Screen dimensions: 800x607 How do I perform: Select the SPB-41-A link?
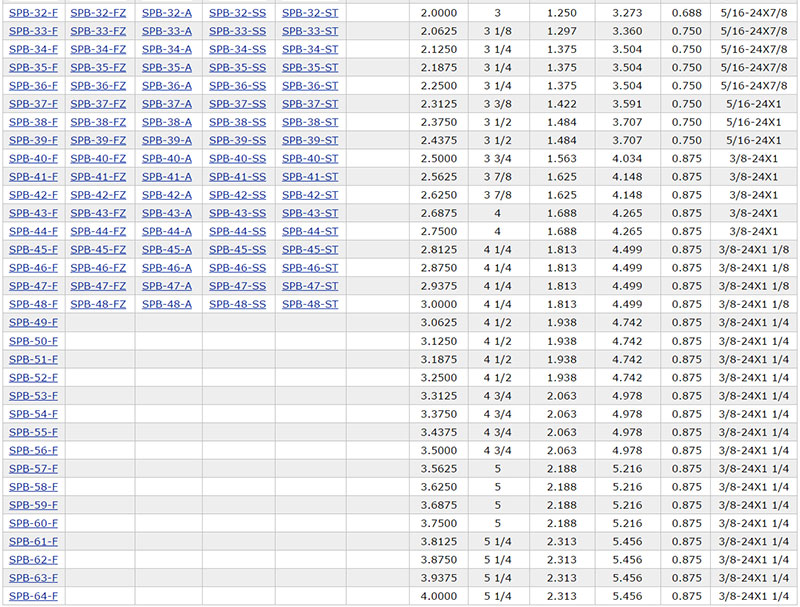coord(166,177)
